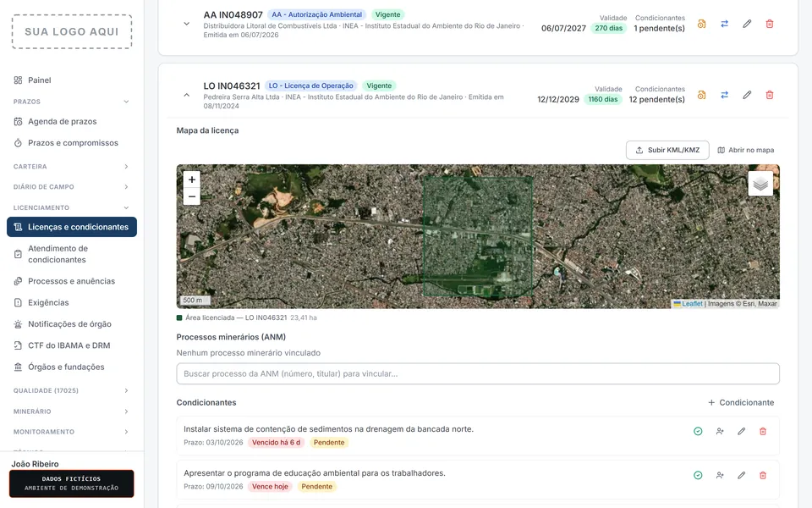Click 'Vence hoje' badge

coord(270,486)
